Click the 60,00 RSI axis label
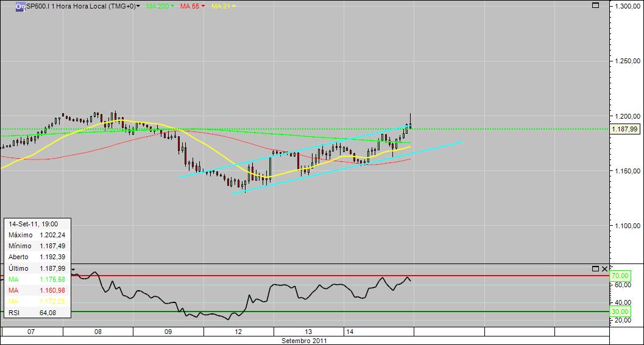The width and height of the screenshot is (644, 345). 623,285
